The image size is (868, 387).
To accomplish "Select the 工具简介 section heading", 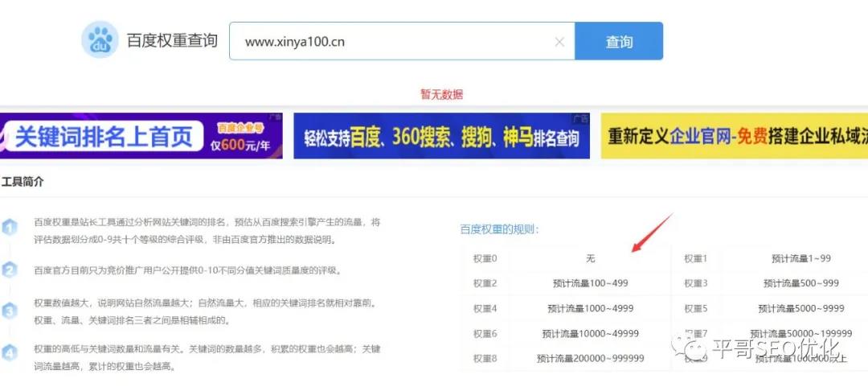I will (23, 182).
